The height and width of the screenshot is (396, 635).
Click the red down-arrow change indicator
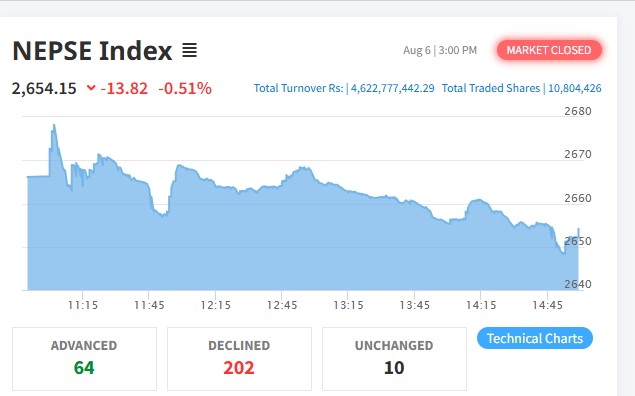click(x=91, y=87)
